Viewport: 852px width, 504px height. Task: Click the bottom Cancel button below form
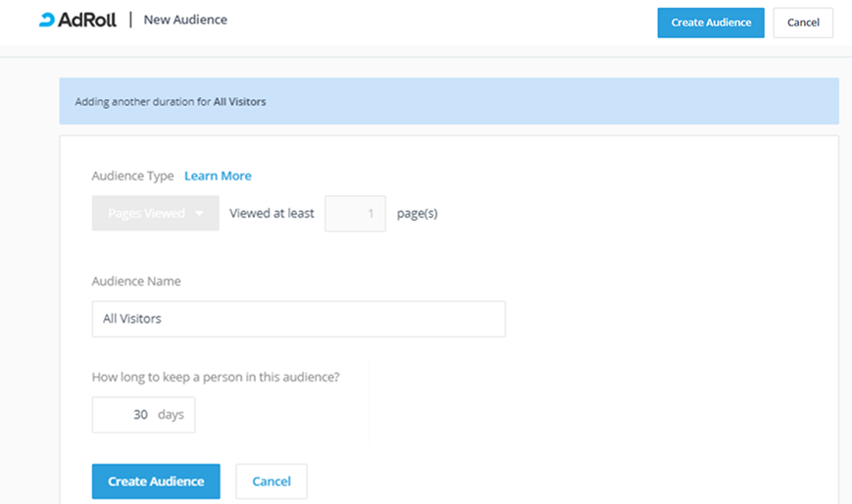[x=272, y=481]
